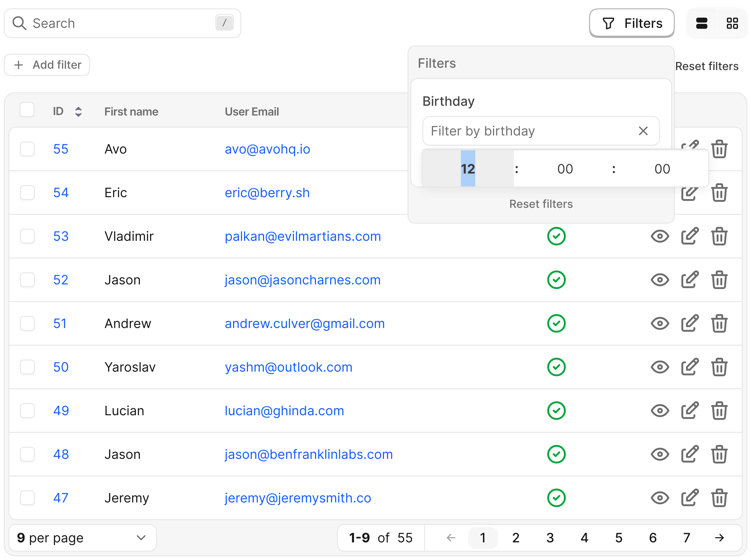Open record ID 55 link
This screenshot has height=560, width=751.
pyautogui.click(x=61, y=149)
